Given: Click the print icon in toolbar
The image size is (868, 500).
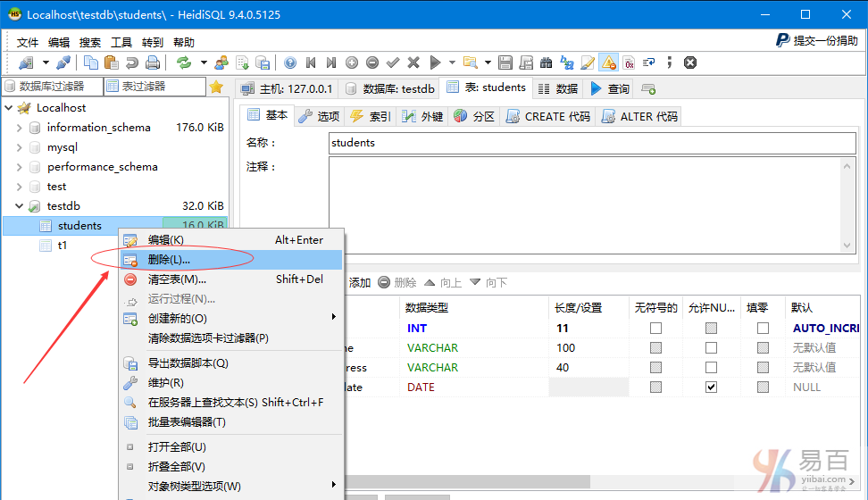Looking at the screenshot, I should 153,62.
